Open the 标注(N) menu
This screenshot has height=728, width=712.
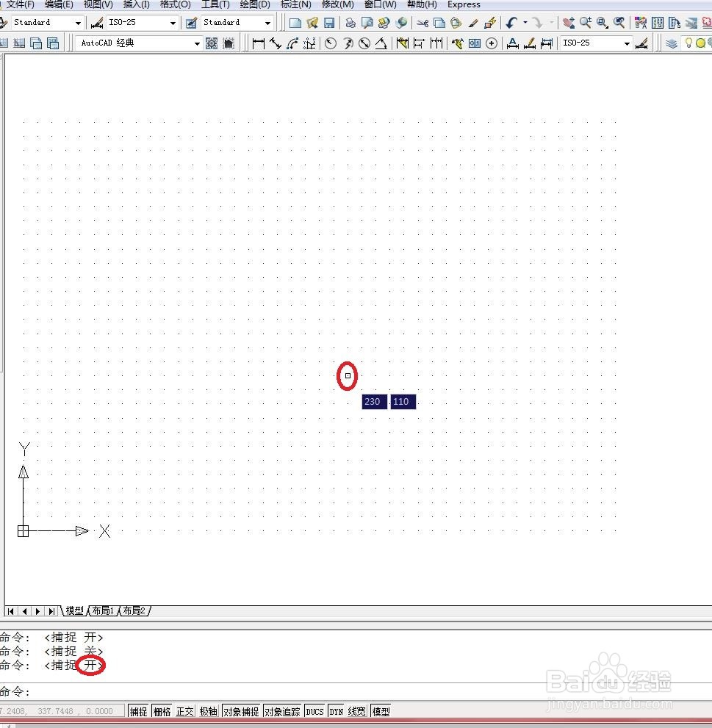296,4
